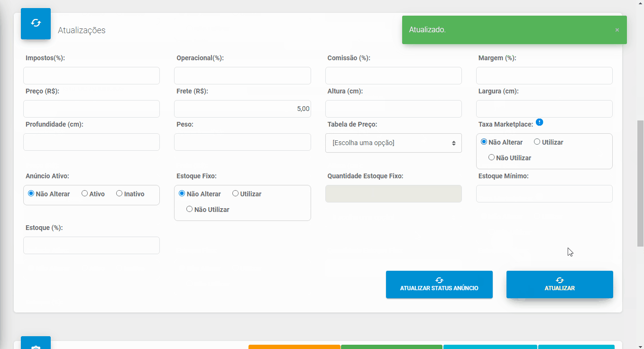Image resolution: width=644 pixels, height=349 pixels.
Task: Click the page vertical scrollbar thumb
Action: (x=640, y=184)
